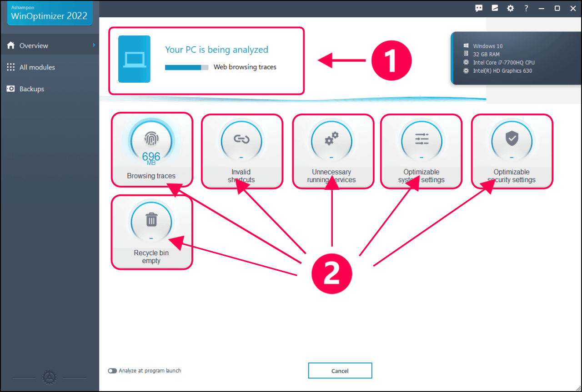Click 'Your PC is being analyzed' heading
This screenshot has width=582, height=392.
216,50
